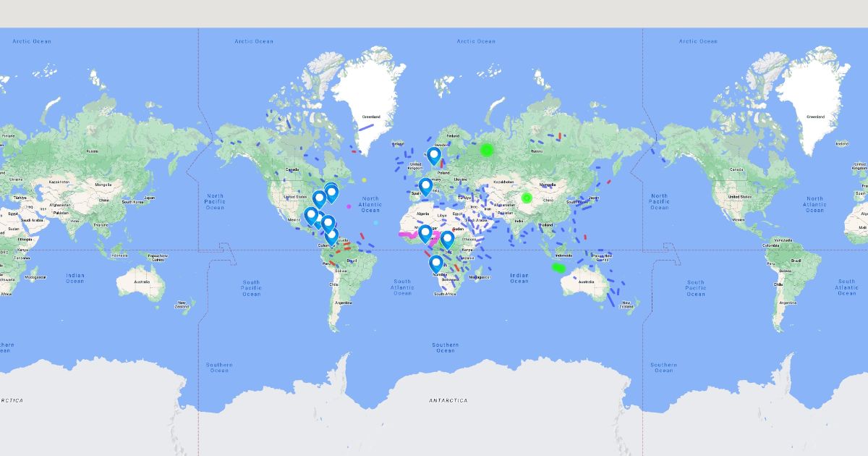This screenshot has width=868, height=456.
Task: Click the Ukraine country label
Action: 459,178
